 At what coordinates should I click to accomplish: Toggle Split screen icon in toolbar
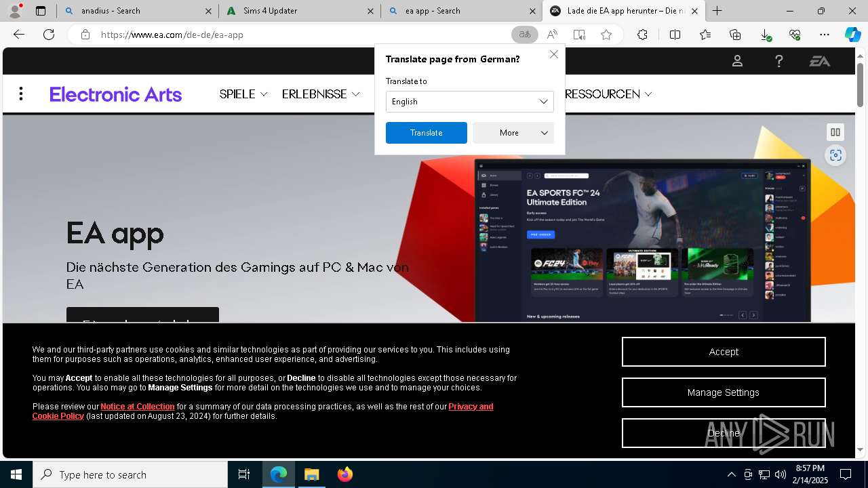(675, 35)
